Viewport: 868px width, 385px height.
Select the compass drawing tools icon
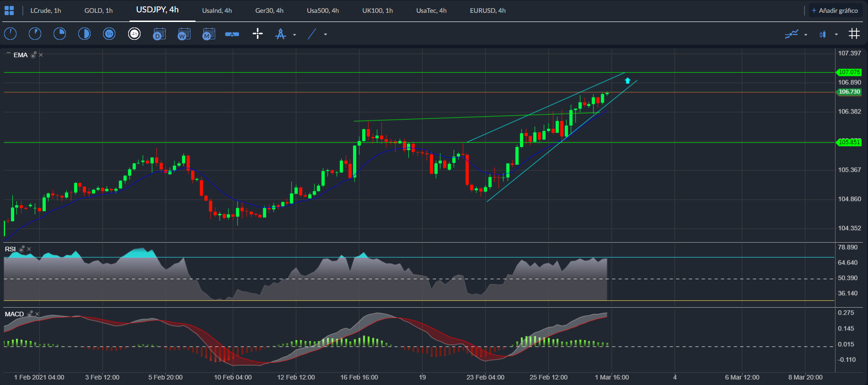(281, 34)
